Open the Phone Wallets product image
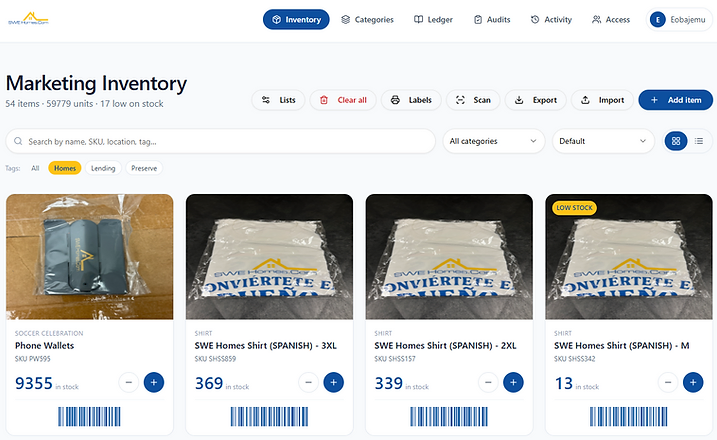Screen dimensions: 717x440 [90, 257]
